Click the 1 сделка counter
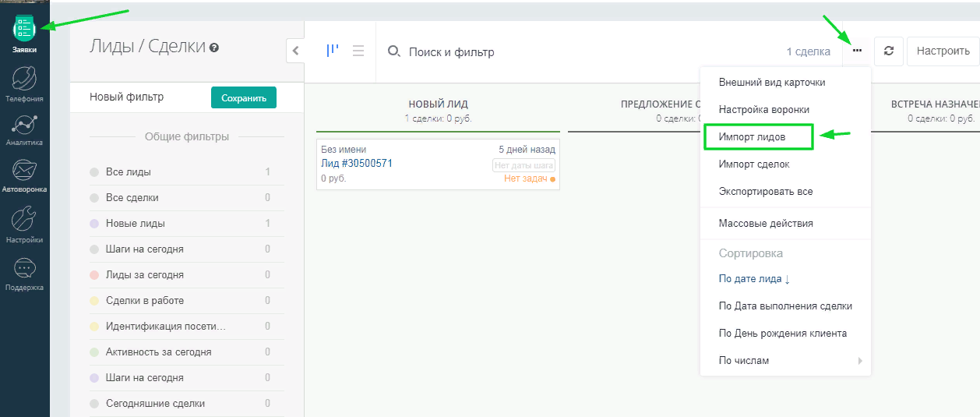This screenshot has width=980, height=417. pyautogui.click(x=809, y=52)
